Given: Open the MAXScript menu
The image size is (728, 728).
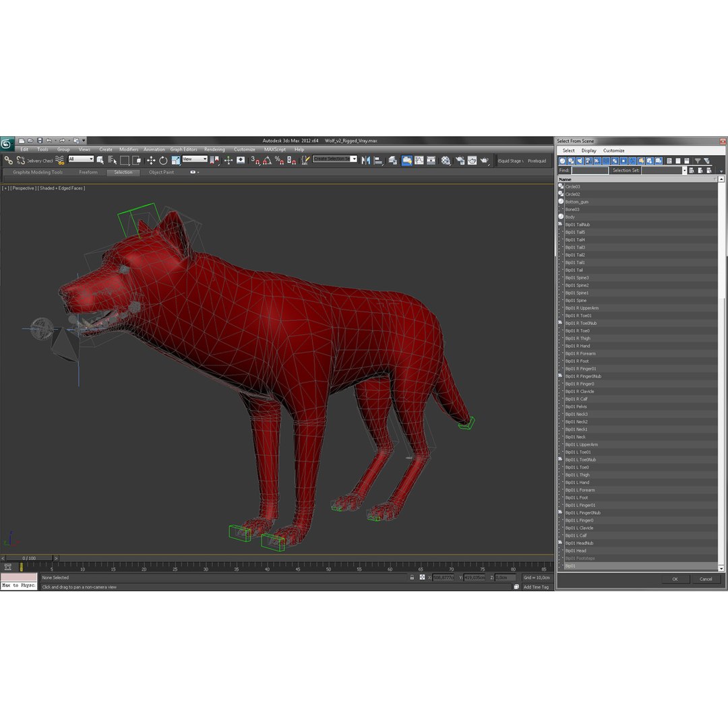Looking at the screenshot, I should (275, 150).
